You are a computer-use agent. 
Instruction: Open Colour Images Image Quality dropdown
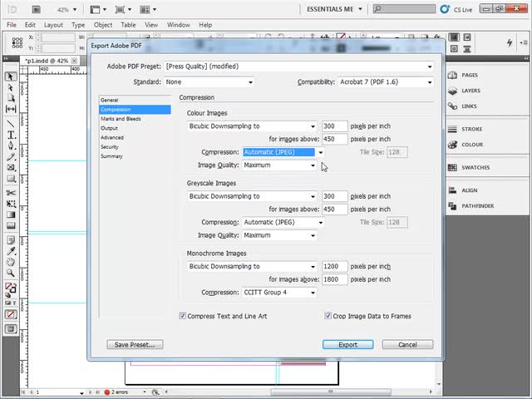(x=279, y=165)
